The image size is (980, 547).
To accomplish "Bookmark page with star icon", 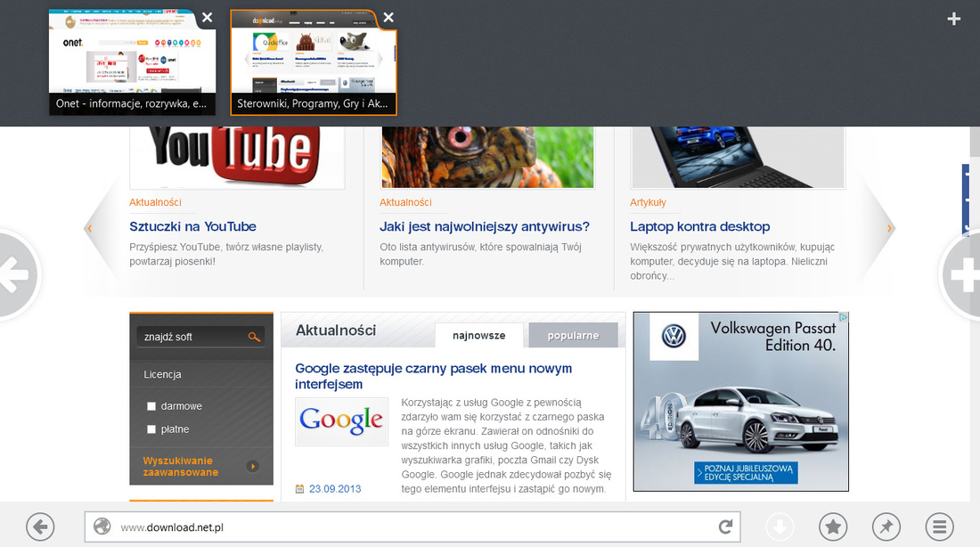I will pyautogui.click(x=833, y=527).
